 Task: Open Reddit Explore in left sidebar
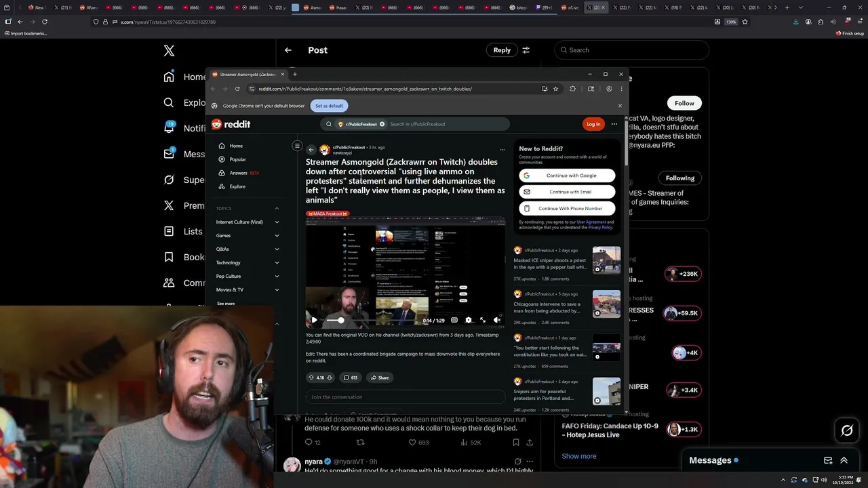(237, 186)
